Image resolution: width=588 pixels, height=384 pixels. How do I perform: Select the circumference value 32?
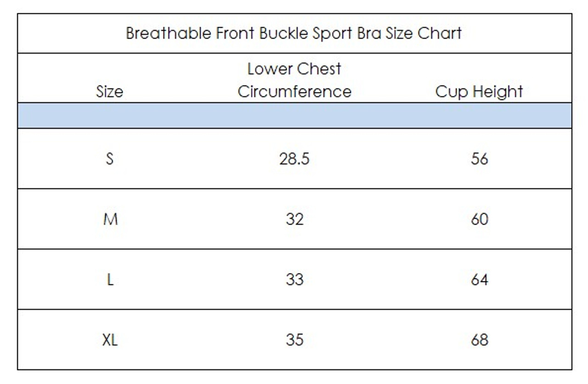(294, 219)
